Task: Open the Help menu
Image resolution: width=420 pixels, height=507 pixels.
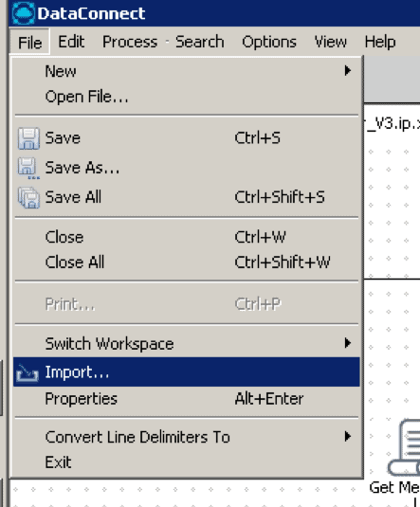Action: [x=380, y=42]
